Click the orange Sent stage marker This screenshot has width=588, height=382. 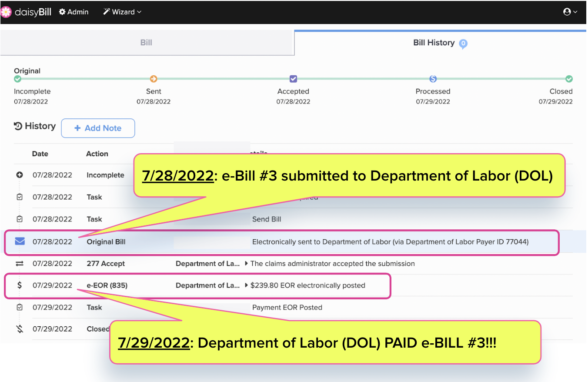click(x=154, y=79)
